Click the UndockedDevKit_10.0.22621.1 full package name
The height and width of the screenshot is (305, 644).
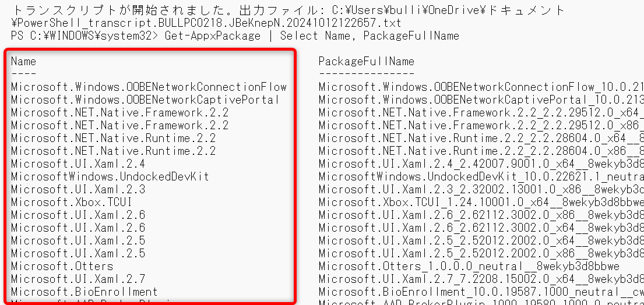(481, 176)
